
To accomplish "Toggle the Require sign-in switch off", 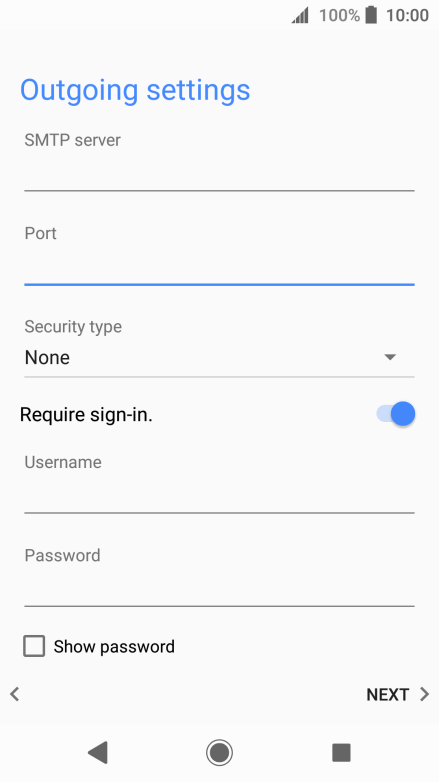I will tap(396, 414).
